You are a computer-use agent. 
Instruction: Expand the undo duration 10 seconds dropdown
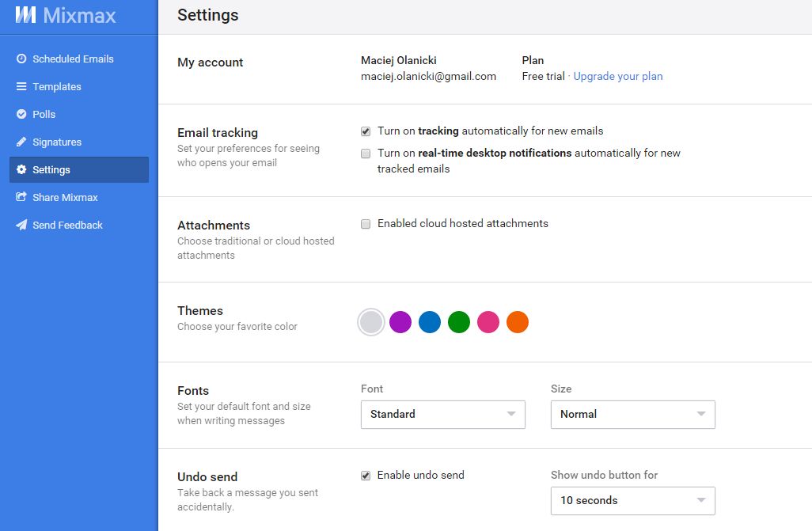[x=632, y=500]
